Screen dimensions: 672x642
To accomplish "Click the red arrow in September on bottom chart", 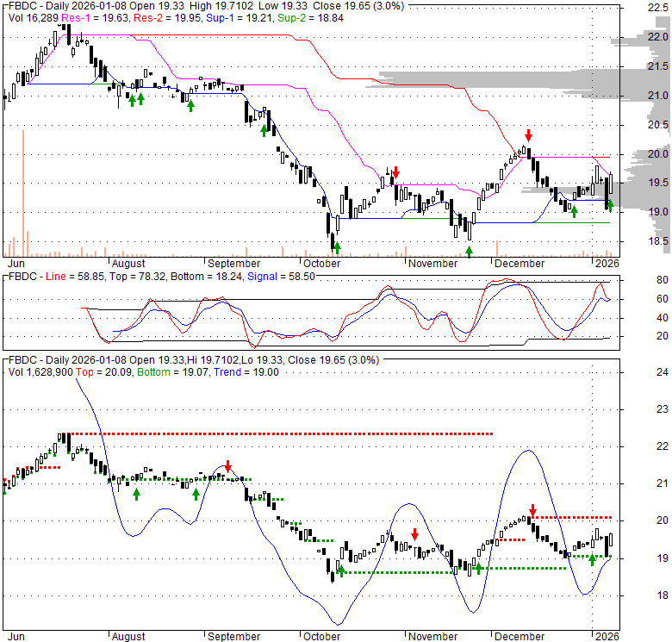I will (228, 466).
